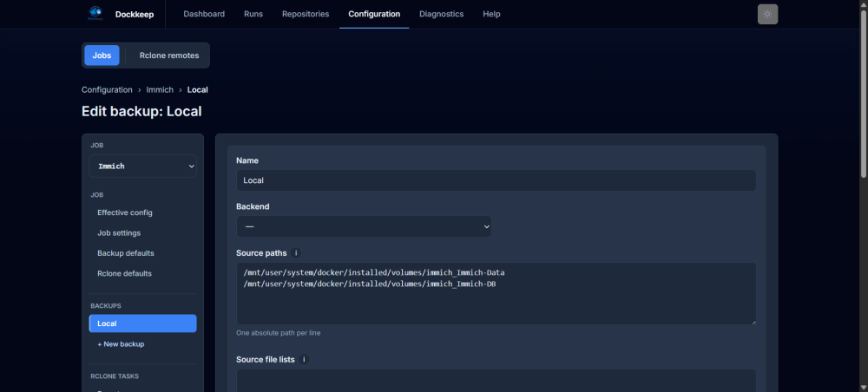The width and height of the screenshot is (868, 392).
Task: Click inside the Source paths text area
Action: [496, 294]
